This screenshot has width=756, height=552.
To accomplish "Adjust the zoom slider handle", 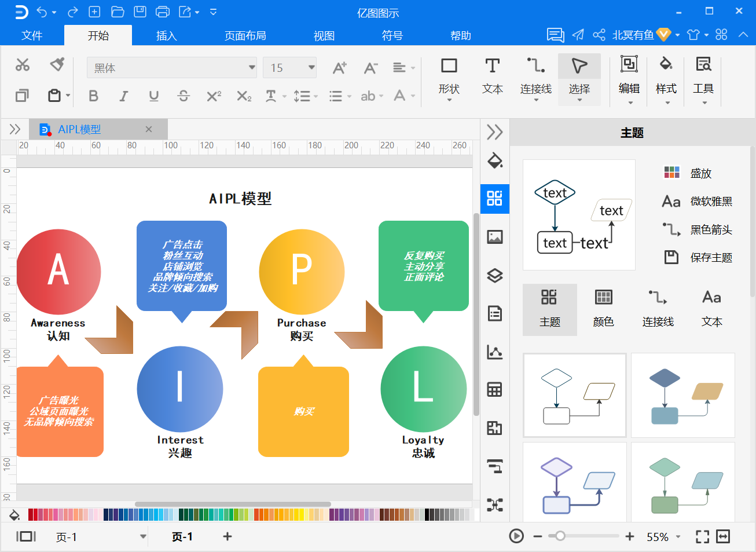I will (560, 536).
